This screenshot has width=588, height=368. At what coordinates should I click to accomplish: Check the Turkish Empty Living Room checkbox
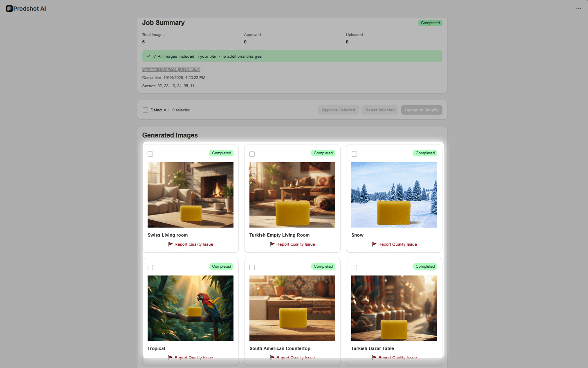252,154
